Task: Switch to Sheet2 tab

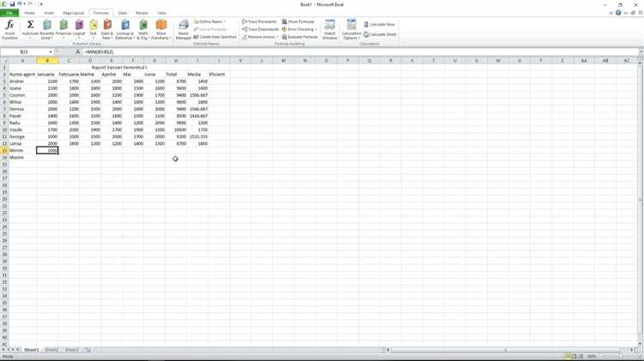Action: click(x=52, y=350)
